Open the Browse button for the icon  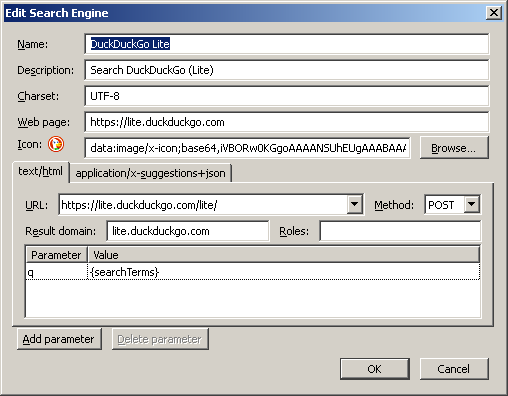point(454,148)
